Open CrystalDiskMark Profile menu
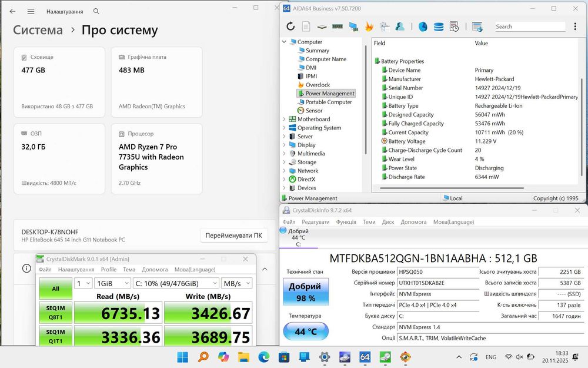Viewport: 588px width, 368px height. point(109,270)
